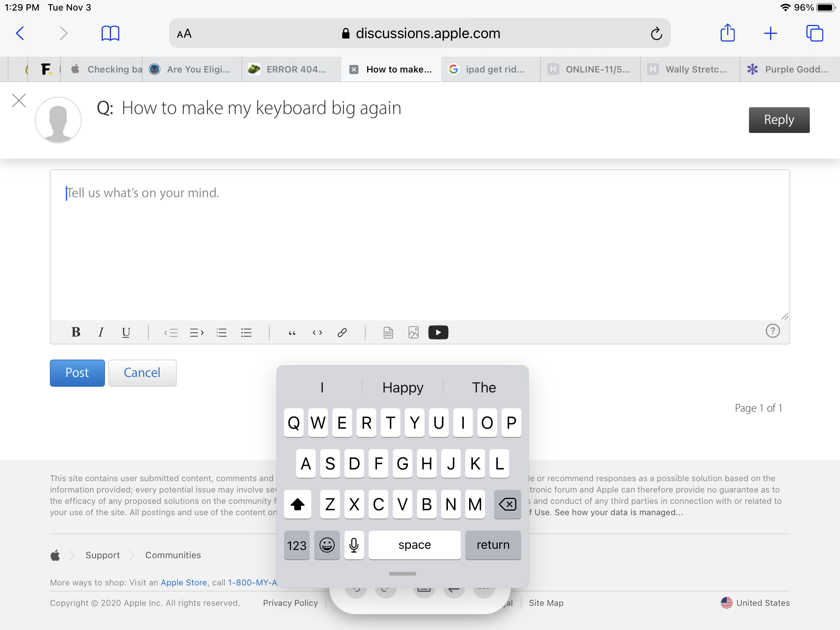
Task: Toggle italic formatting in editor toolbar
Action: (x=100, y=332)
